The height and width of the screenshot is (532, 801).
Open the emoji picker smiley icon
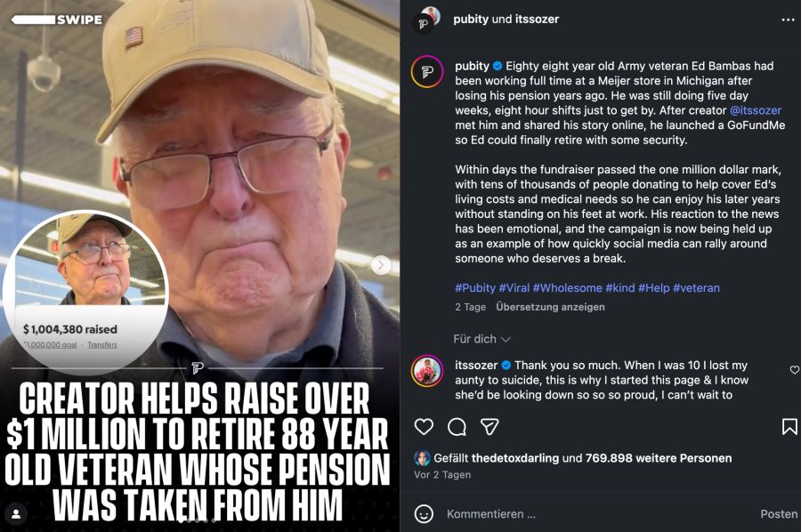pos(424,513)
